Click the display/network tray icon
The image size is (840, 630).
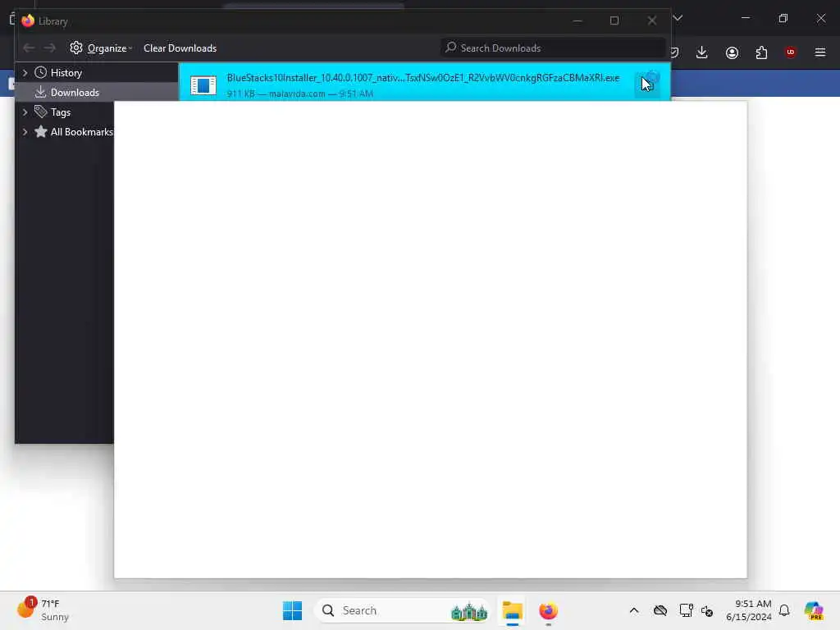(687, 610)
